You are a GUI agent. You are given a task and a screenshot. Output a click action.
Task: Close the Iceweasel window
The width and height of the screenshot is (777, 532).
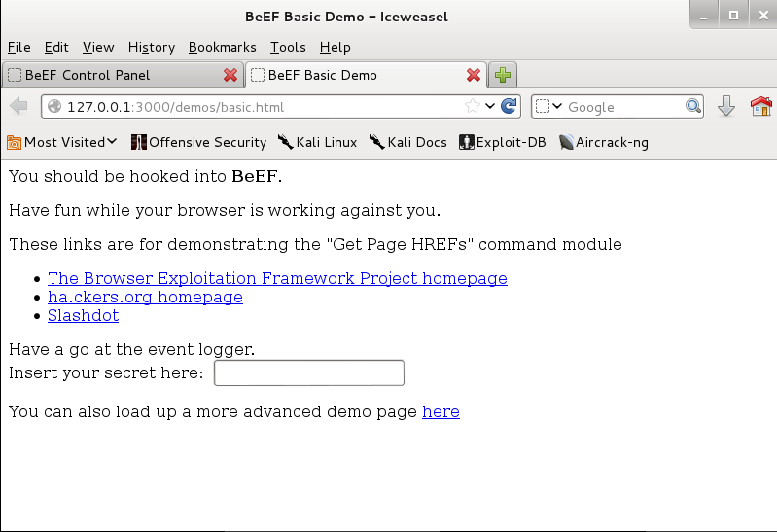763,16
